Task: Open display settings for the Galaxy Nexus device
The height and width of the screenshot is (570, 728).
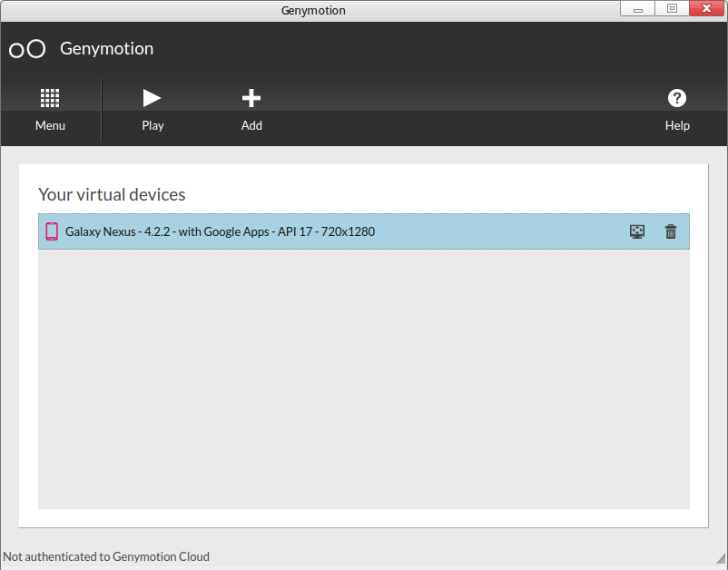Action: click(x=637, y=231)
